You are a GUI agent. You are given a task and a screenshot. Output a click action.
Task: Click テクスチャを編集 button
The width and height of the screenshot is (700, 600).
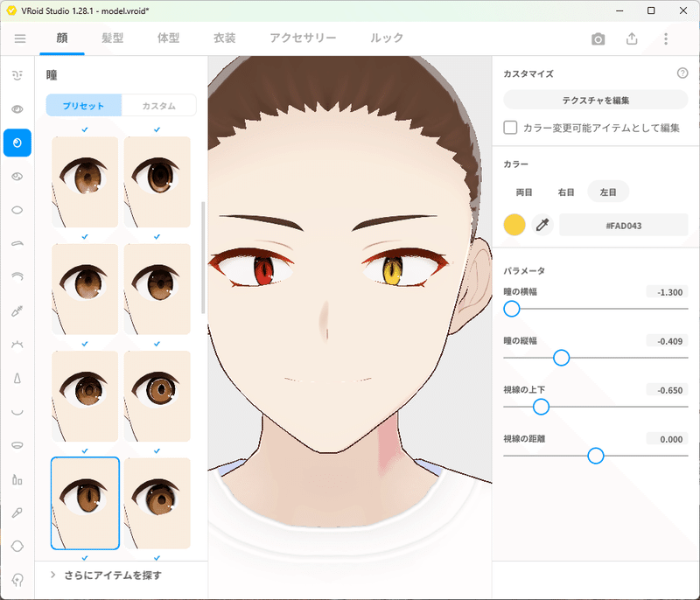pyautogui.click(x=596, y=100)
